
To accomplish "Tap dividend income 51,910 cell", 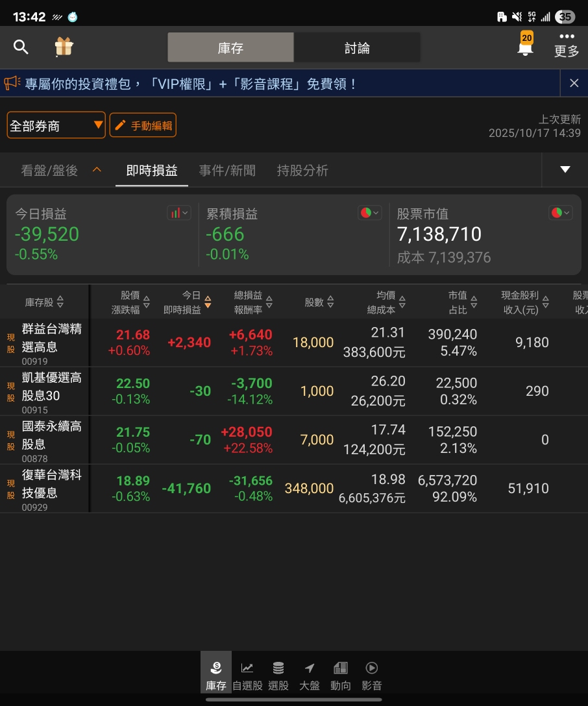I will pos(528,488).
